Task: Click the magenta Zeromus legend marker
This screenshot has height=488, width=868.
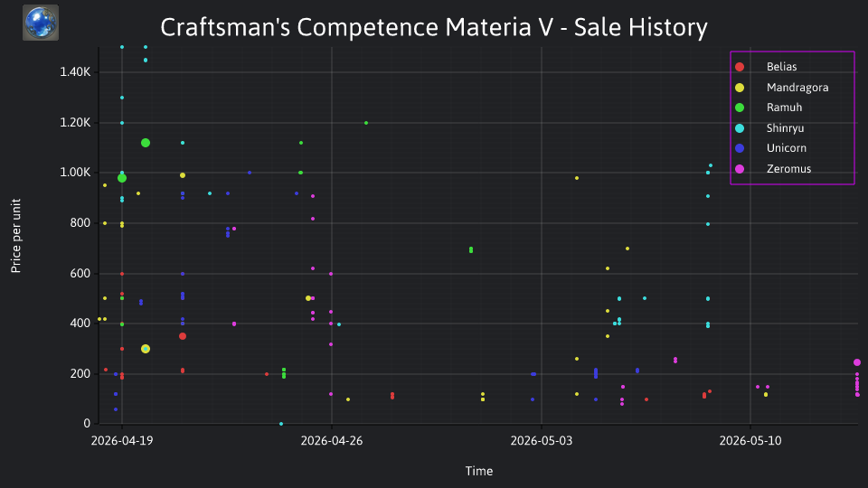Action: click(x=740, y=169)
